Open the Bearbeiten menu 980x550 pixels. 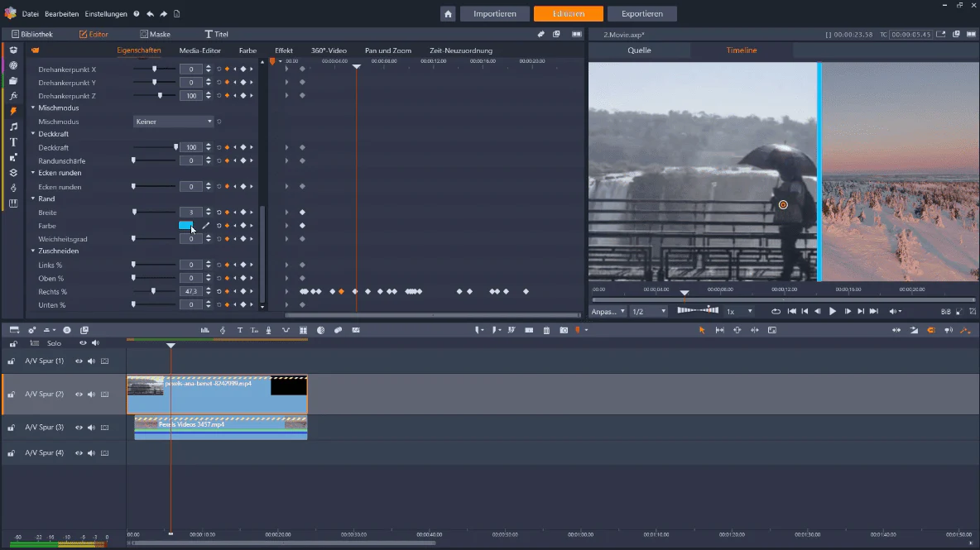pyautogui.click(x=62, y=14)
